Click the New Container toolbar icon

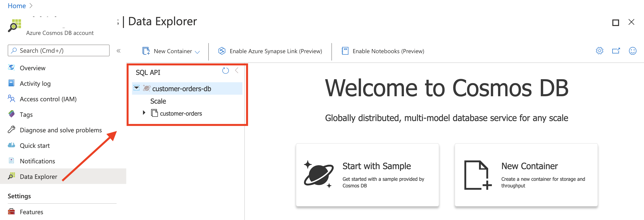point(146,51)
